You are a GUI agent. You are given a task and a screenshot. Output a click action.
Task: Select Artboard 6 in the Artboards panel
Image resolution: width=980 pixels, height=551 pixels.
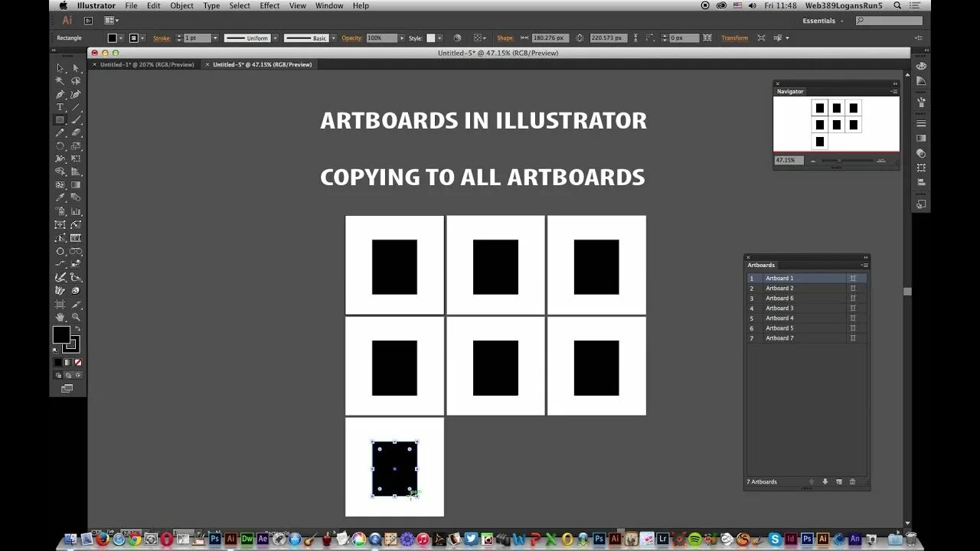807,298
